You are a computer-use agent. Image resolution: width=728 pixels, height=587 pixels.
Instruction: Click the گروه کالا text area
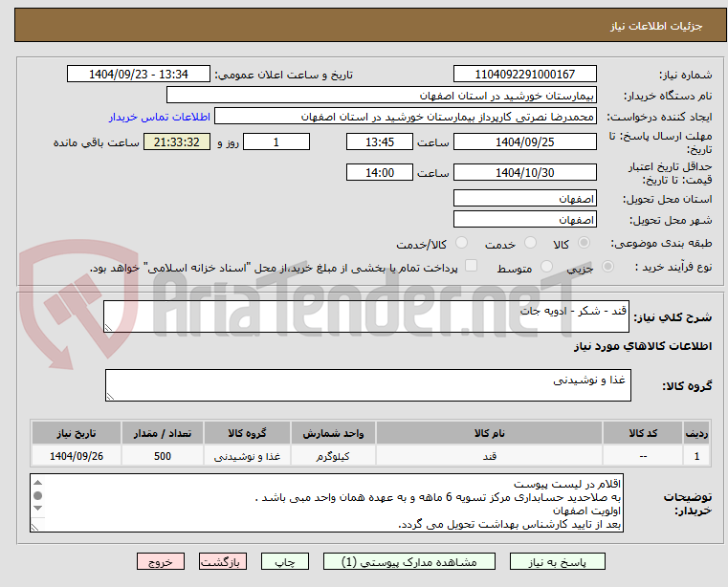(367, 385)
